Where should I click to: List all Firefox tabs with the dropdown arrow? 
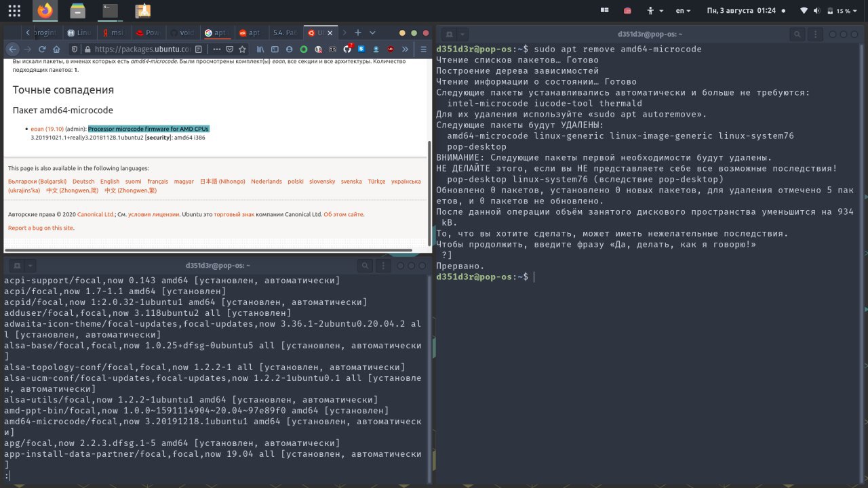372,33
